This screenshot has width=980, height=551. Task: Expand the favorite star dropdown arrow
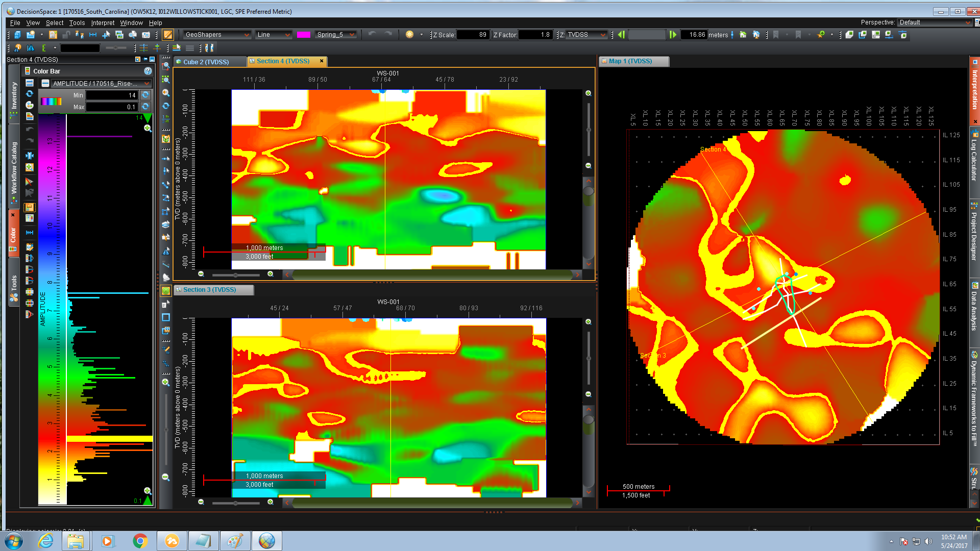pyautogui.click(x=832, y=35)
